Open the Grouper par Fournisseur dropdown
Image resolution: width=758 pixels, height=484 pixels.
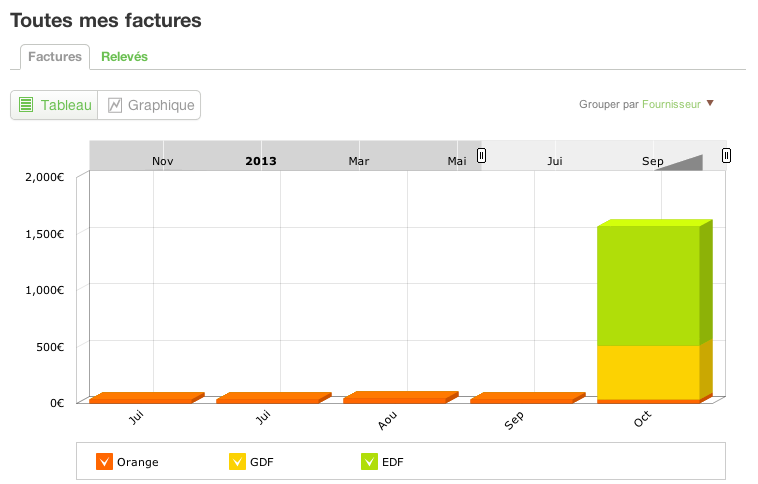671,104
